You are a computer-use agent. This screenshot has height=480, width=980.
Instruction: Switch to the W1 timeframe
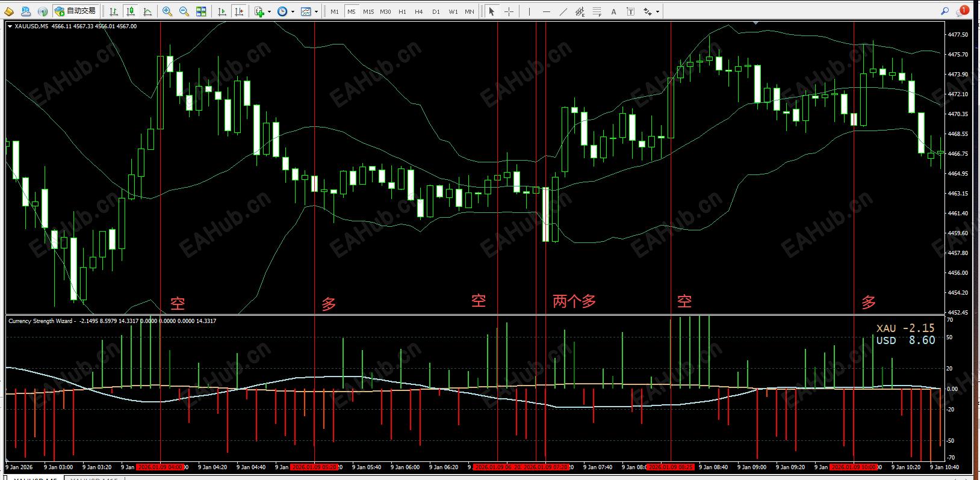(x=453, y=11)
